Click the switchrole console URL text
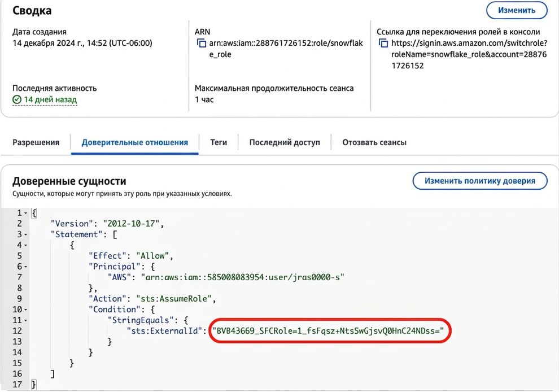The height and width of the screenshot is (392, 559). click(469, 54)
